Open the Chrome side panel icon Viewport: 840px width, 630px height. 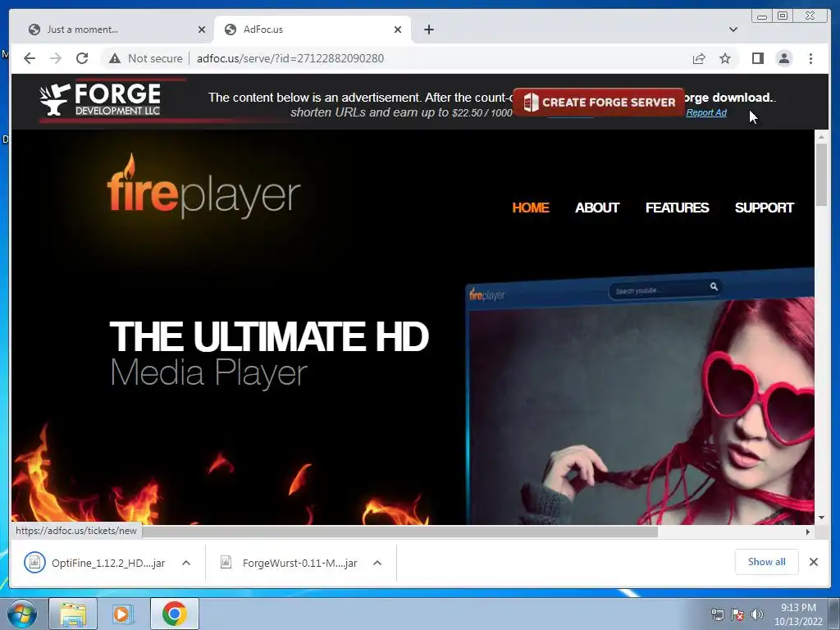click(757, 58)
